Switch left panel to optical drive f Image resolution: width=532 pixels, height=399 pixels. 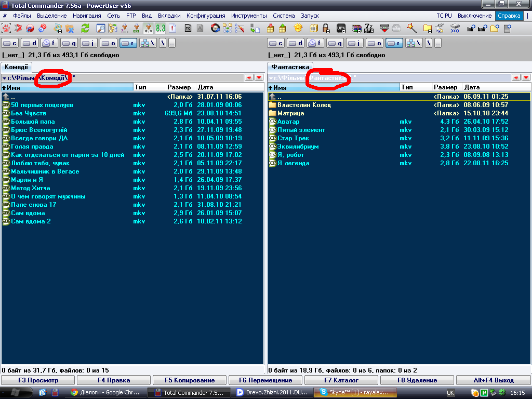tap(49, 43)
